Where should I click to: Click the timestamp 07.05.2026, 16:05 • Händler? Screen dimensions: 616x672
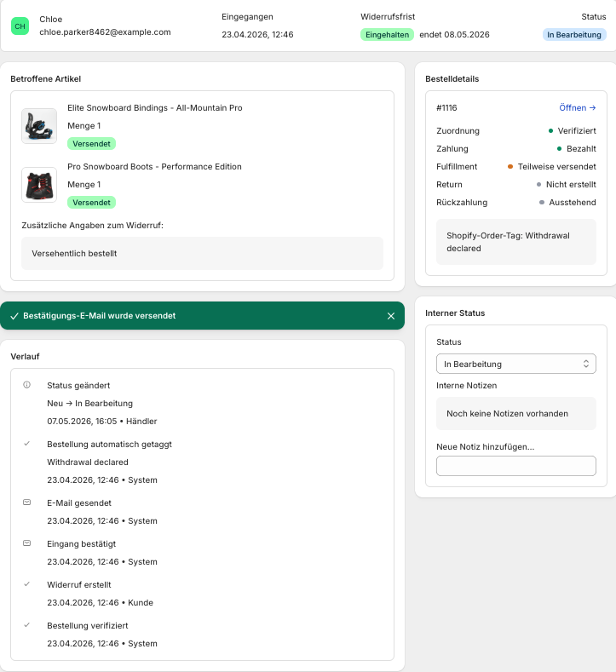pyautogui.click(x=102, y=422)
